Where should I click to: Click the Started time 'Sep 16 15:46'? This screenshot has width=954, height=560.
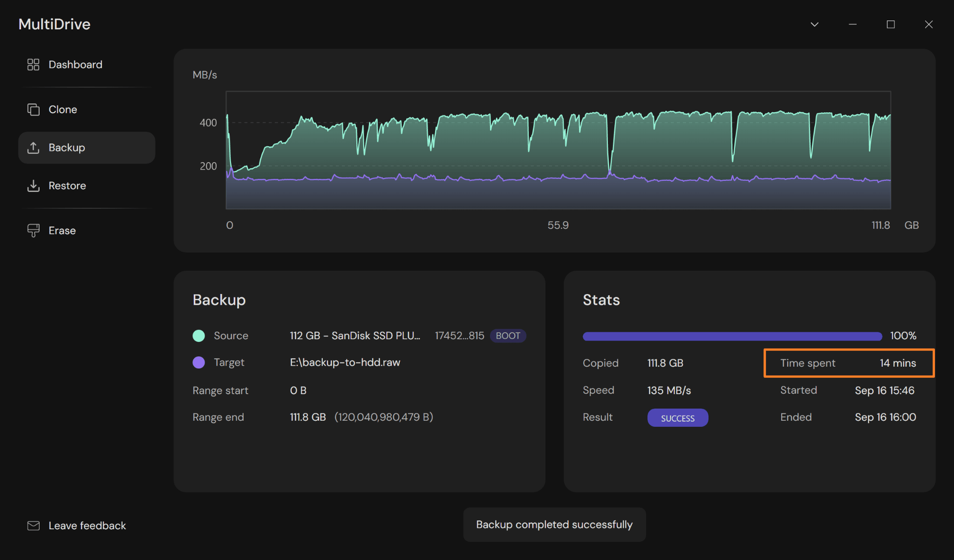click(885, 390)
